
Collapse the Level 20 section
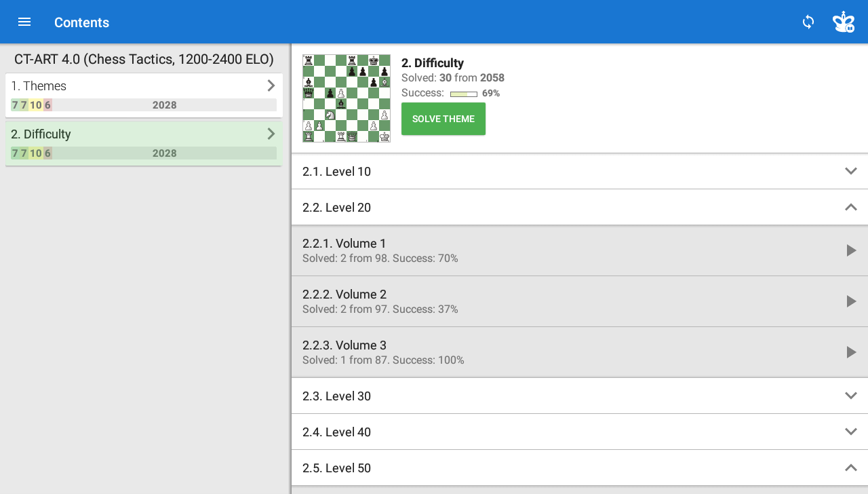click(x=851, y=207)
